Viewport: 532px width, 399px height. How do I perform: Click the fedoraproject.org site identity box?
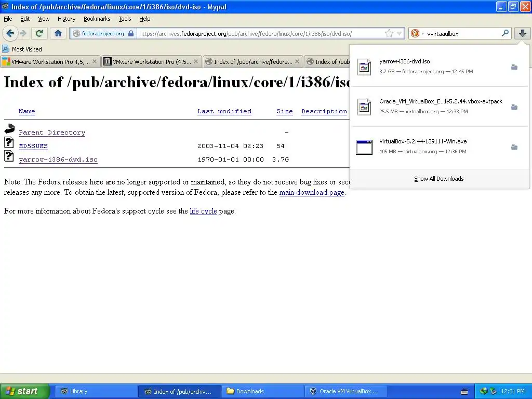click(103, 33)
